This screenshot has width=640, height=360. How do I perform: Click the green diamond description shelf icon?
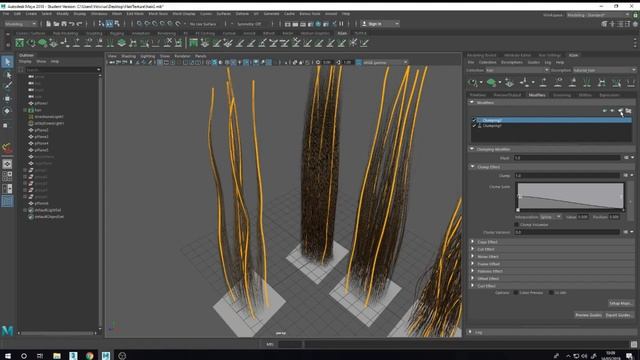(42, 43)
